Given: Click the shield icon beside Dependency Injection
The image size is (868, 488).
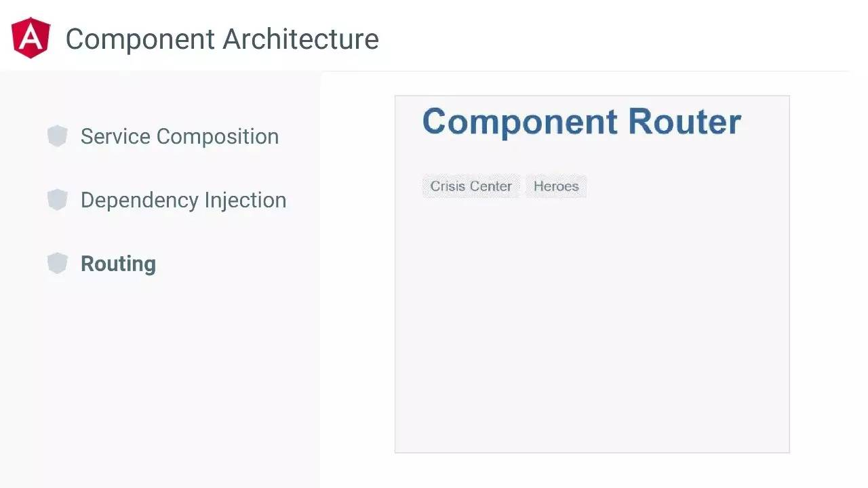Looking at the screenshot, I should click(x=58, y=200).
